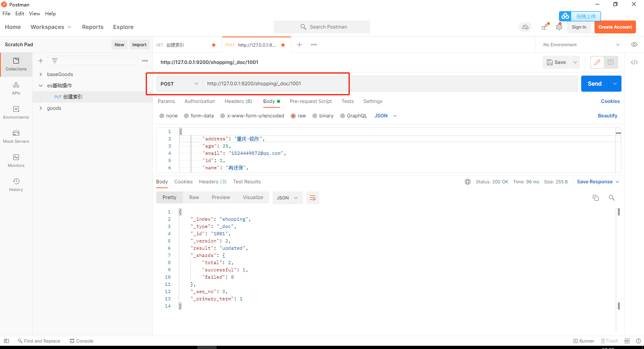644x349 pixels.
Task: Click the new tab plus icon
Action: pyautogui.click(x=299, y=45)
